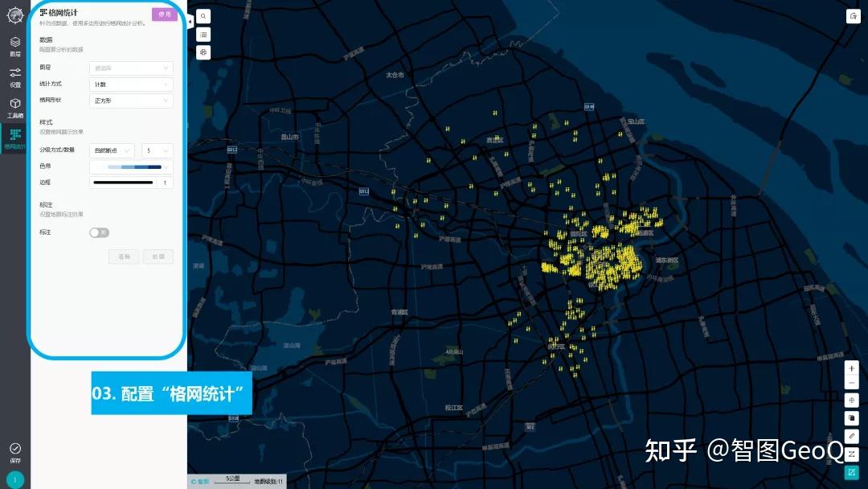Click the 地图级别:11 zoom level text
Image resolution: width=868 pixels, height=489 pixels.
click(268, 481)
